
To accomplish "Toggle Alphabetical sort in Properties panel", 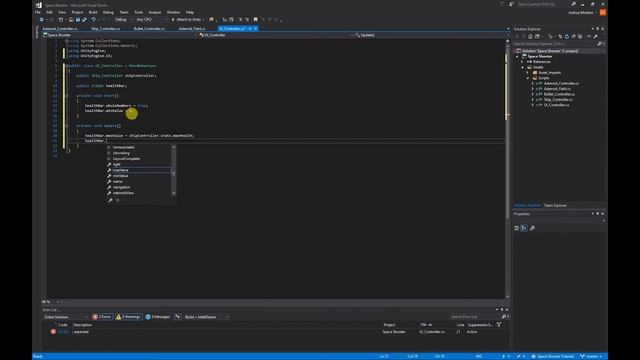I will point(524,228).
